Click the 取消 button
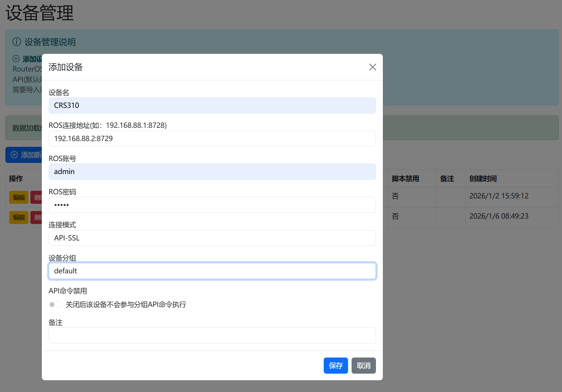562x392 pixels. 363,365
